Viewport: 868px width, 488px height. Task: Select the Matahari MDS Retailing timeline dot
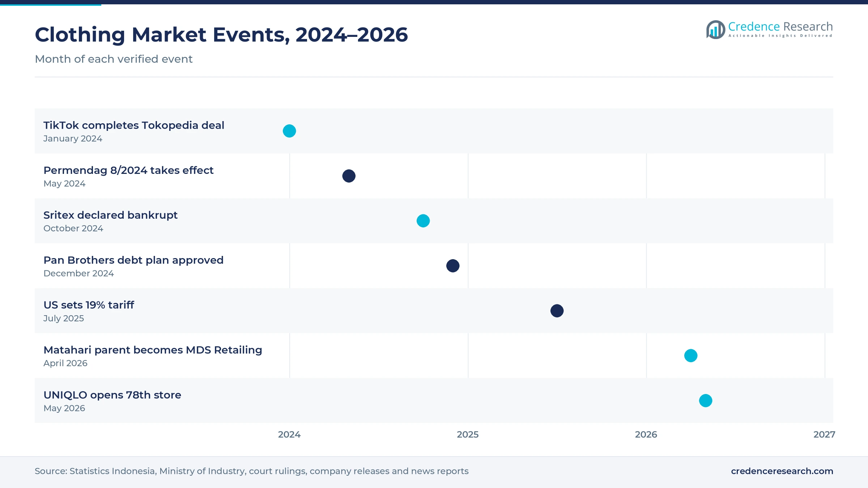(x=691, y=356)
